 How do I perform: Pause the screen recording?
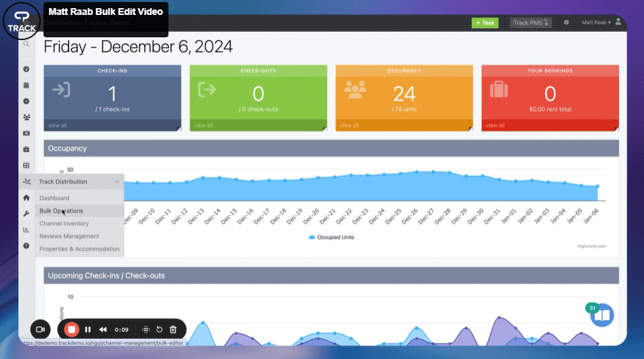pos(88,329)
